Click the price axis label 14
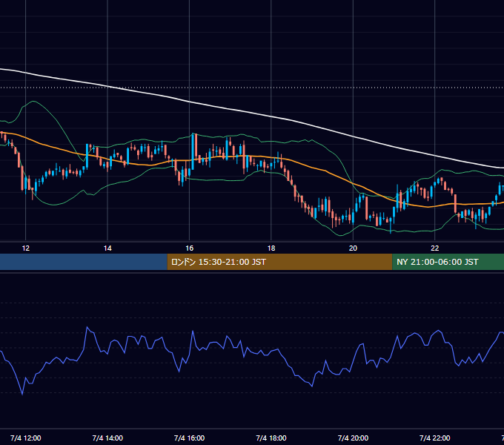The width and height of the screenshot is (504, 445). pyautogui.click(x=107, y=248)
